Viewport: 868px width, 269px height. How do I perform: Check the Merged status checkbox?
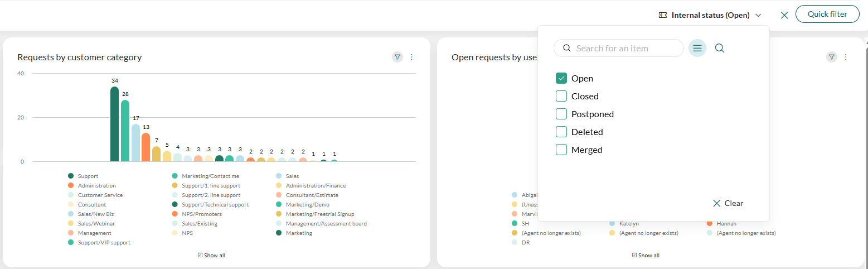click(x=561, y=150)
